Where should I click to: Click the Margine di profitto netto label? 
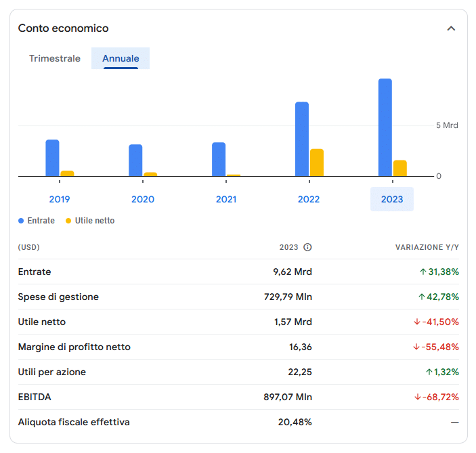pyautogui.click(x=74, y=347)
